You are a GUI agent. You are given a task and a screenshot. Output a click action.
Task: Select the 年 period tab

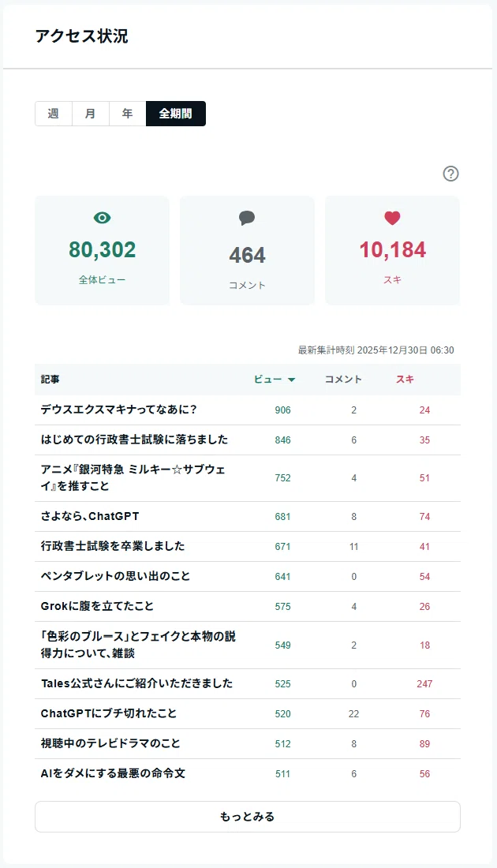(x=127, y=114)
